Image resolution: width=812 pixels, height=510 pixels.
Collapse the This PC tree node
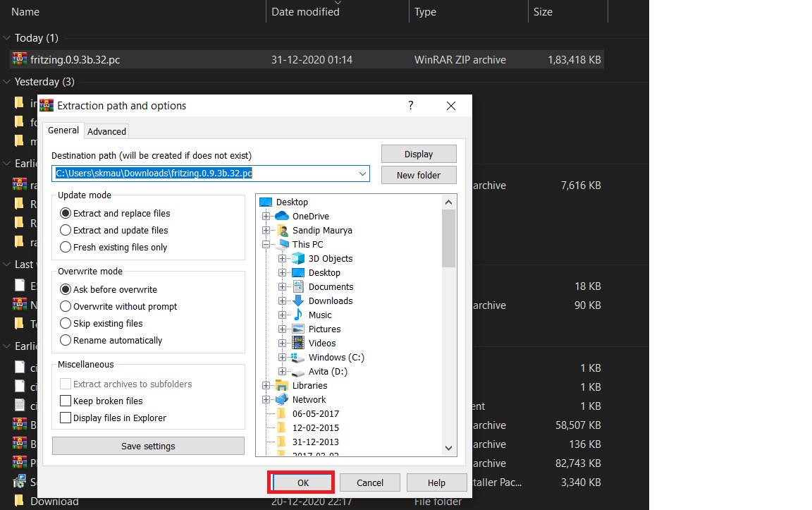pyautogui.click(x=266, y=244)
